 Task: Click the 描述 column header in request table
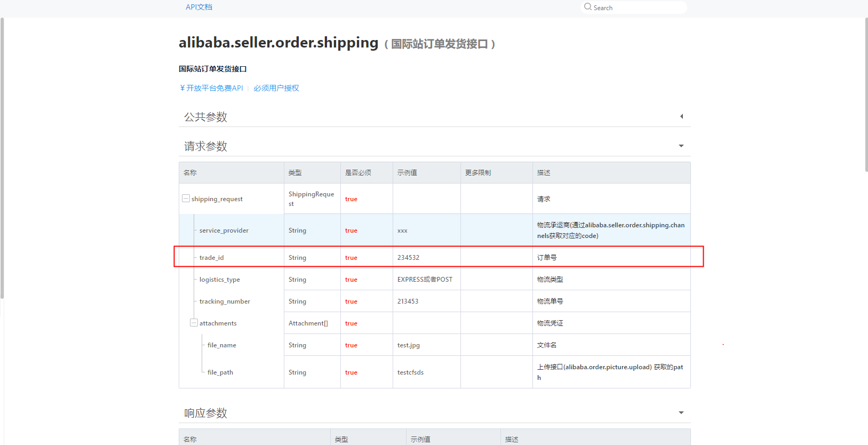[x=544, y=173]
